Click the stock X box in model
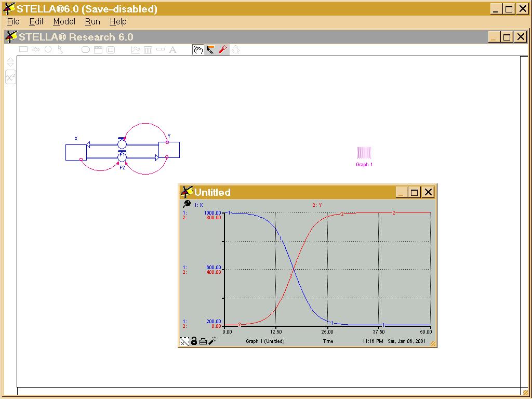This screenshot has width=532, height=399. [76, 152]
